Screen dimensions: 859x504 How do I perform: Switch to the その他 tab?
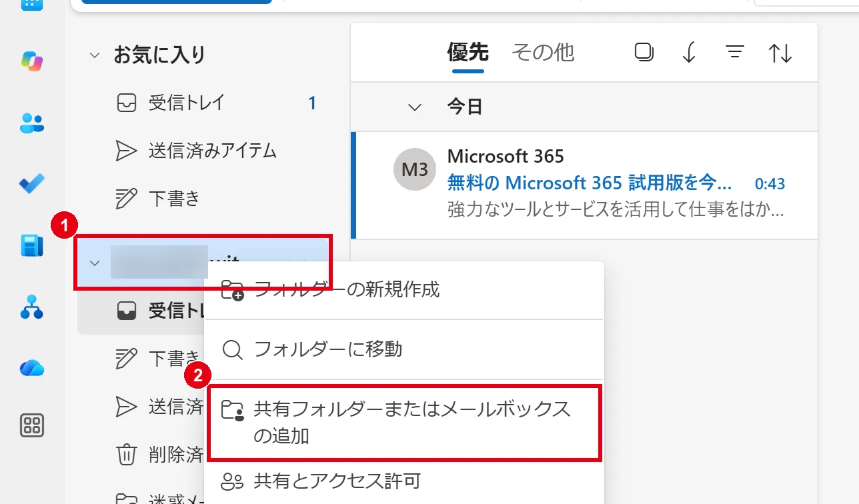(x=543, y=52)
